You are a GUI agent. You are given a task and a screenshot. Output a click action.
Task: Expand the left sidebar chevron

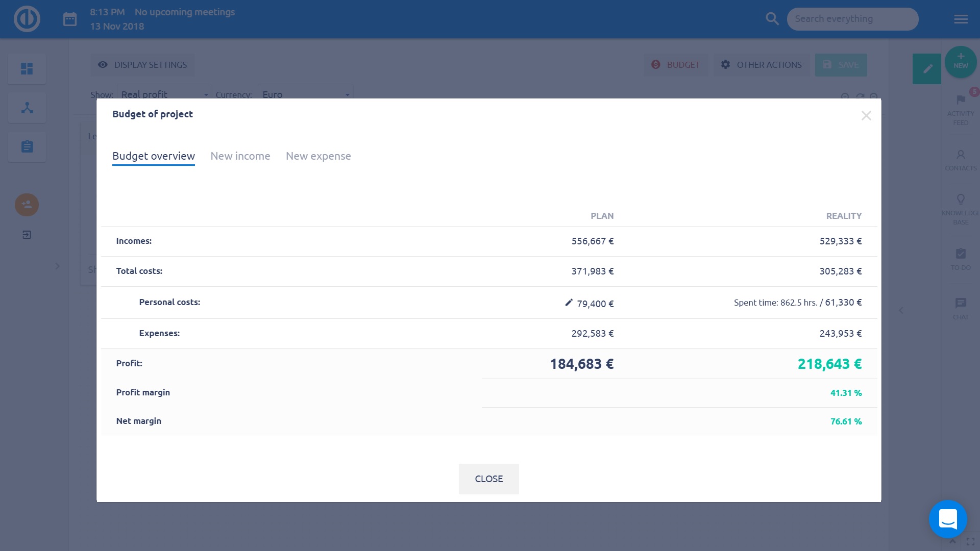(x=57, y=266)
